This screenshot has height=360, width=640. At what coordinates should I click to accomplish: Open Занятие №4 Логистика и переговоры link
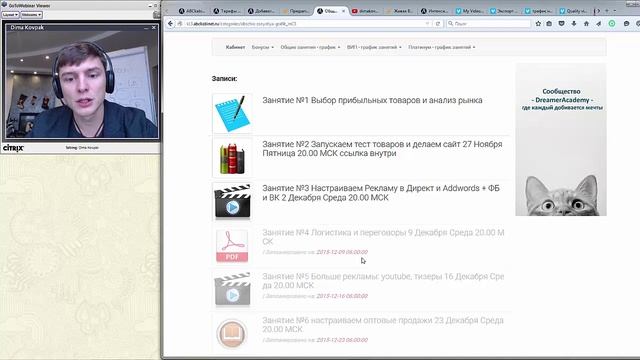click(x=383, y=237)
